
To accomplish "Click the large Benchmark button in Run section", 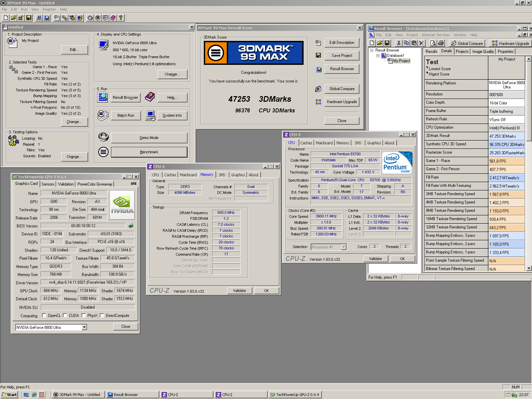I will (x=149, y=152).
